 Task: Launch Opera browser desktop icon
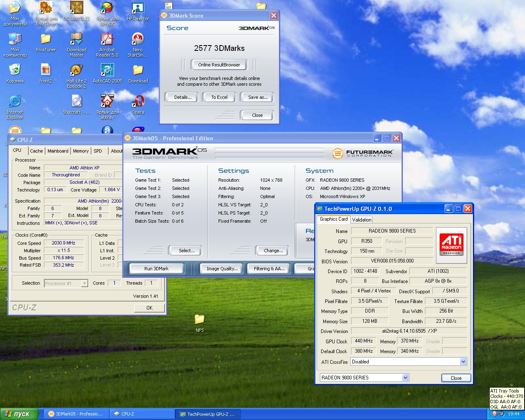138,101
